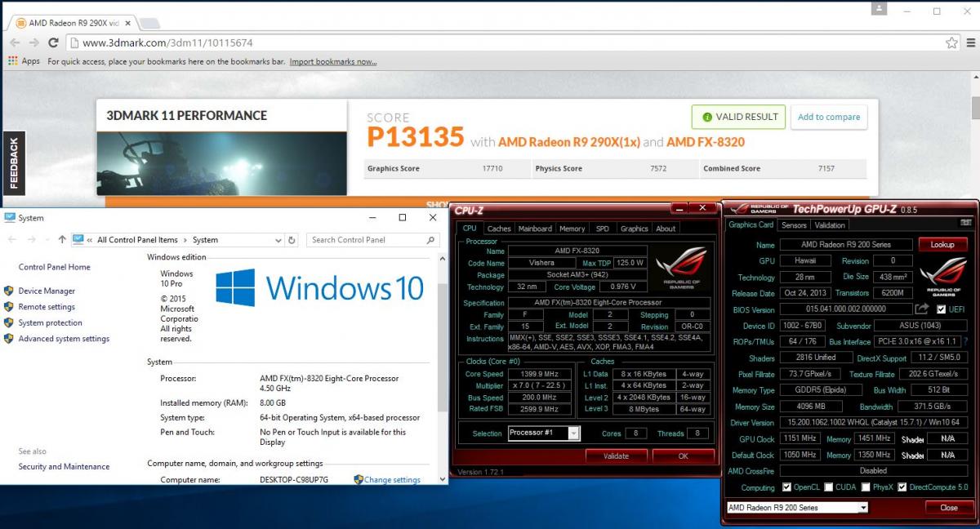Open Control Panel Home link

55,267
